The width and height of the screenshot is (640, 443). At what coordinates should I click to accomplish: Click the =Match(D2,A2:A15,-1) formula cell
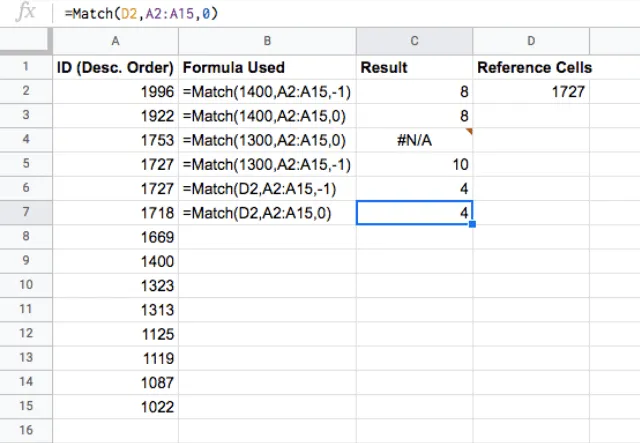pos(267,189)
